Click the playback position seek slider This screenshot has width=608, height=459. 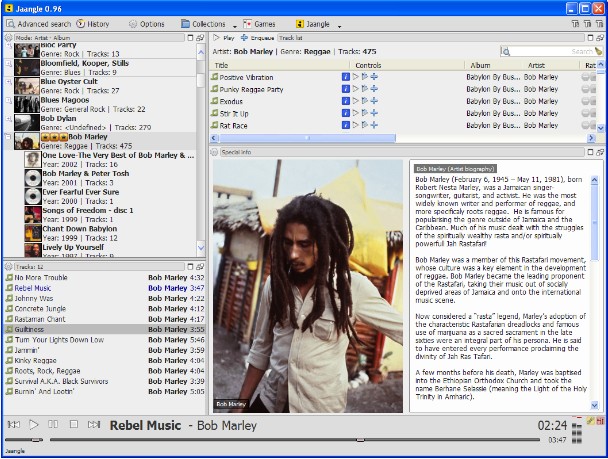point(295,440)
